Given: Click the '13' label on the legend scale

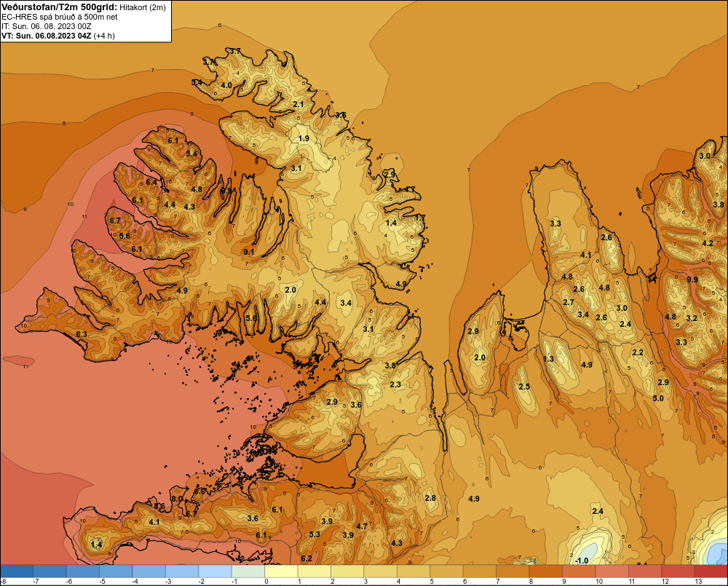Looking at the screenshot, I should (698, 582).
